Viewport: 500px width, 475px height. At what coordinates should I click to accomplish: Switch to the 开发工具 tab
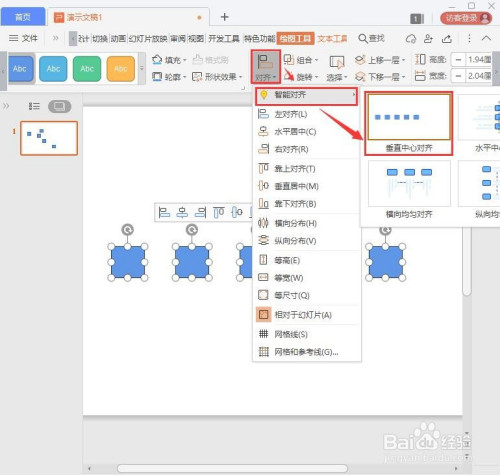(x=224, y=39)
